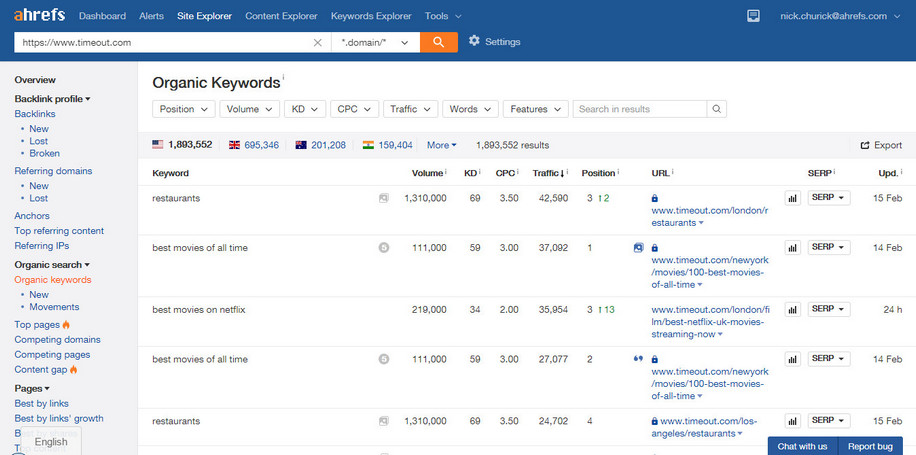The image size is (916, 455).
Task: Open Content Explorer tab
Action: 281,16
